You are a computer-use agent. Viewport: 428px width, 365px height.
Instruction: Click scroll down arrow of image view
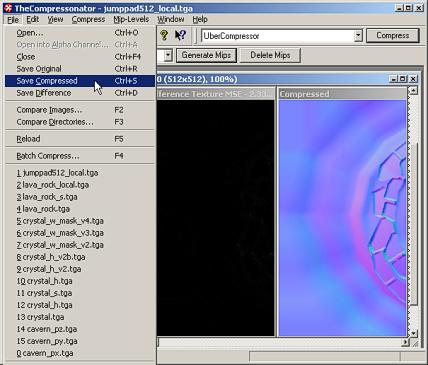(x=413, y=333)
